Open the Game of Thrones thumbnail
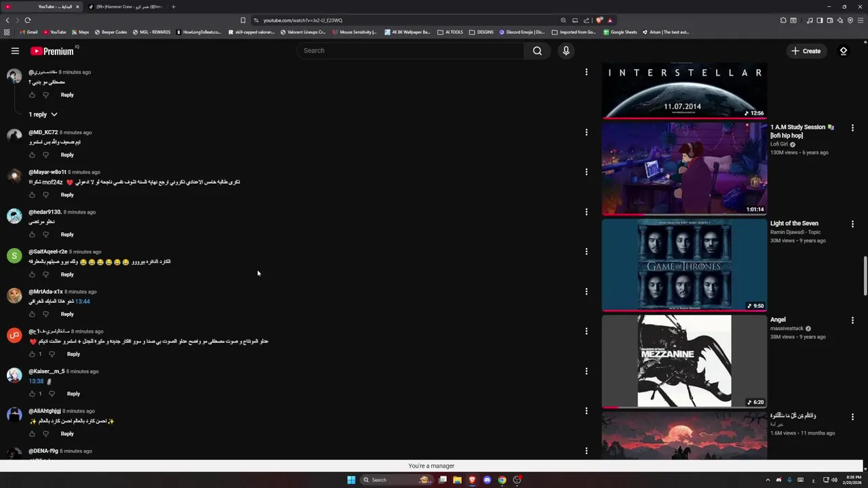Screen dimensions: 868x488 pos(684,264)
